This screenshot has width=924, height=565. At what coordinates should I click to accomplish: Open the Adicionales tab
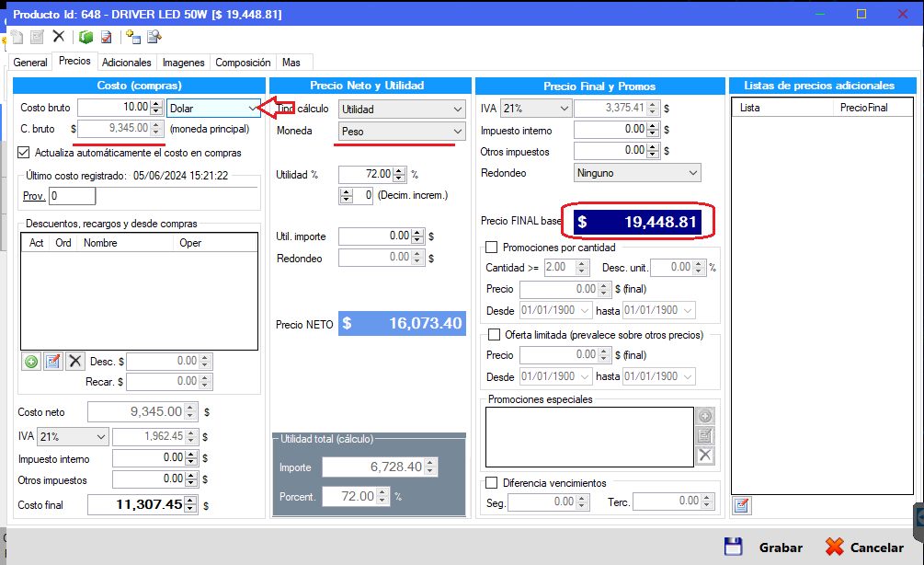click(126, 62)
